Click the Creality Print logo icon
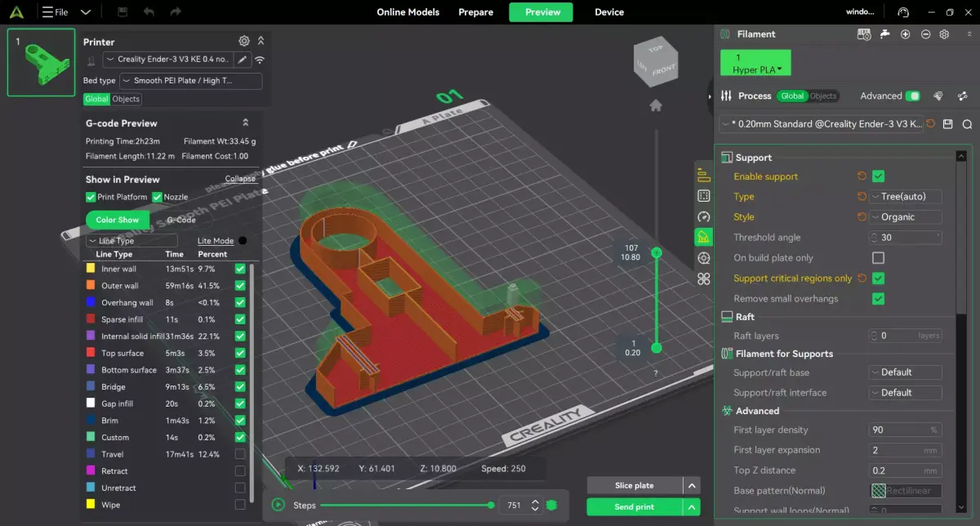 tap(17, 12)
